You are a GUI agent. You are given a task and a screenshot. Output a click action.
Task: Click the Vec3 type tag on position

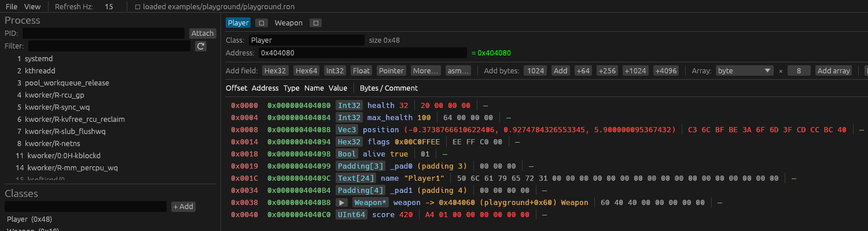(x=347, y=130)
